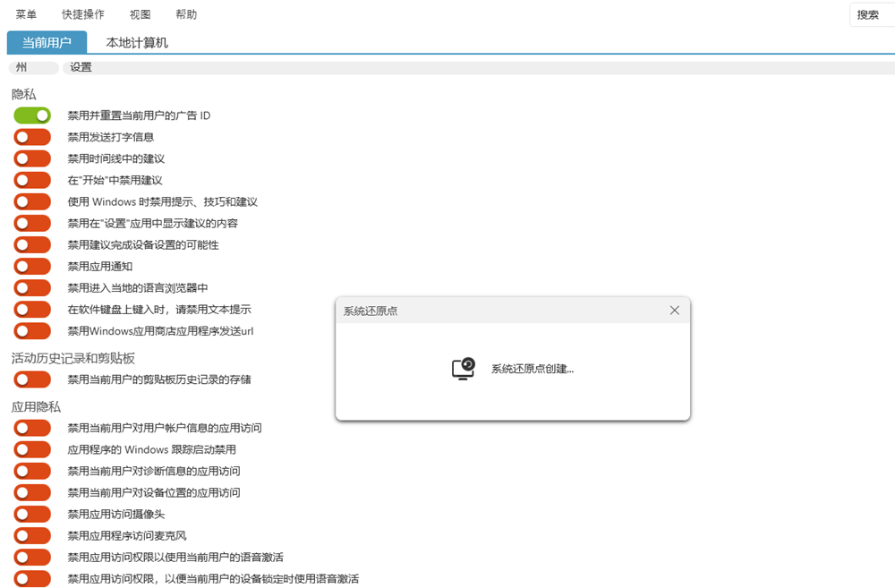Click the 搜索 search field
The height and width of the screenshot is (588, 895).
coord(873,14)
